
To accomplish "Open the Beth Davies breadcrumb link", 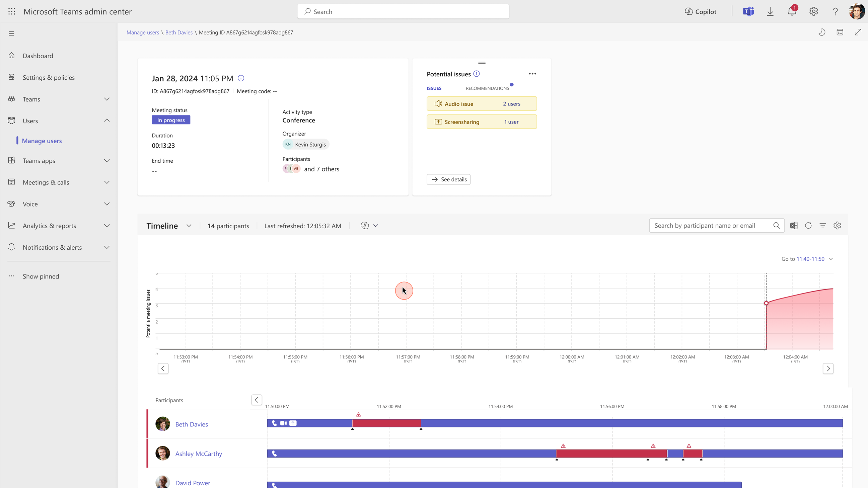I will click(x=179, y=32).
